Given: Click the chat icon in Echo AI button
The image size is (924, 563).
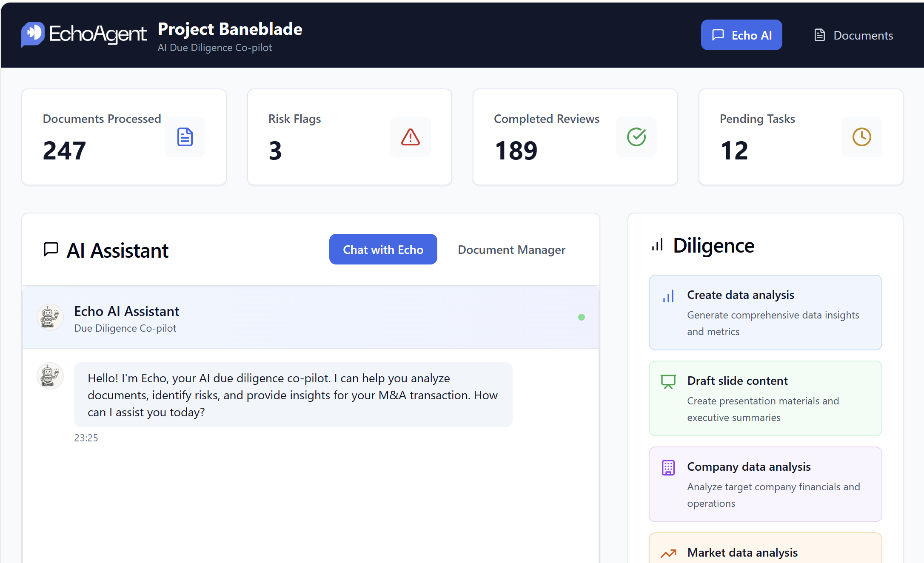Looking at the screenshot, I should click(718, 35).
